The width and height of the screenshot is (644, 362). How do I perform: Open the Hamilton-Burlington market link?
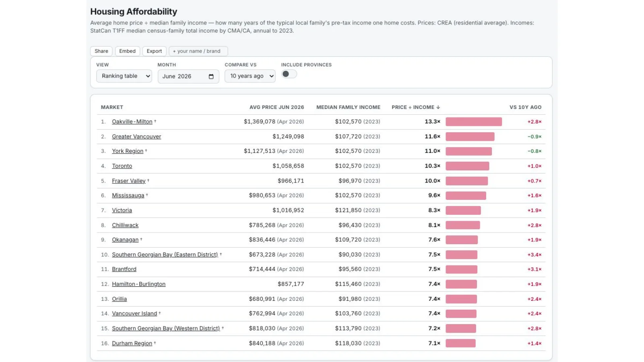tap(139, 284)
